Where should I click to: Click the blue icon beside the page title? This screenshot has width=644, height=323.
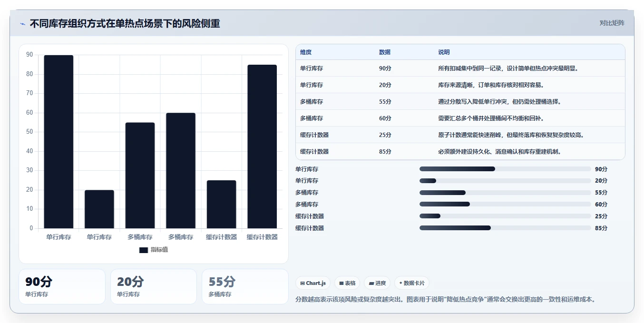pos(22,23)
